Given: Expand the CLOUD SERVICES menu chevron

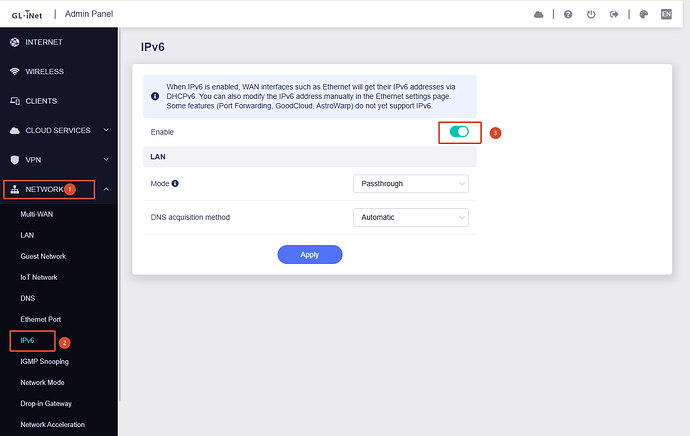Looking at the screenshot, I should coord(106,130).
